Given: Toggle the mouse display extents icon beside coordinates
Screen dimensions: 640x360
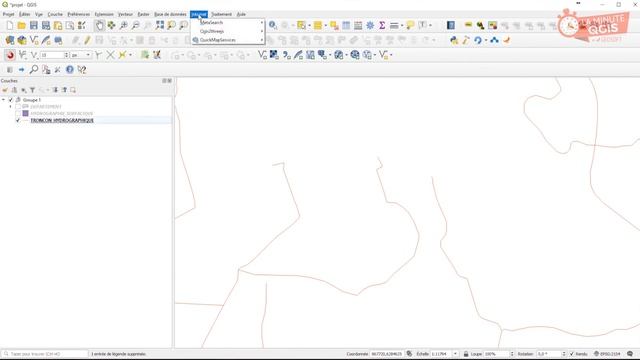Looking at the screenshot, I should click(x=409, y=354).
